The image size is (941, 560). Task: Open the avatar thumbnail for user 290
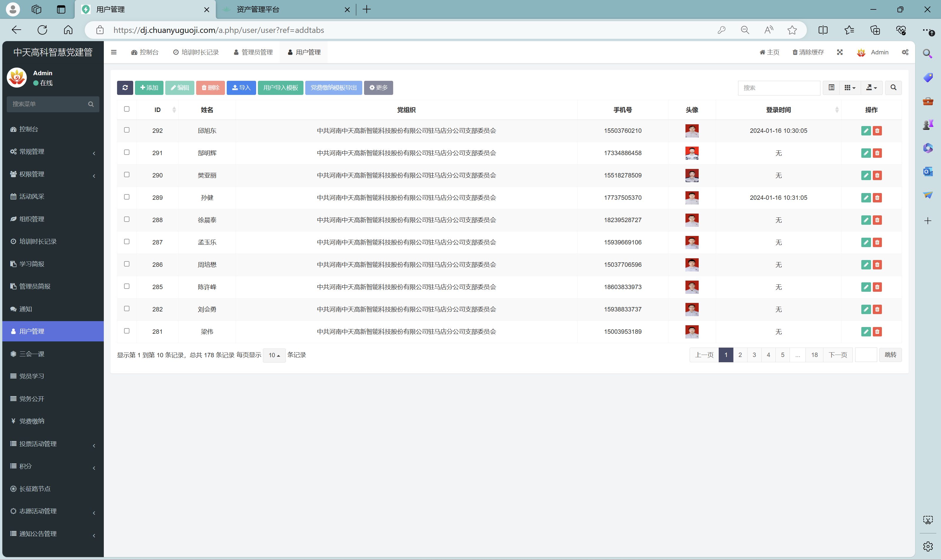(692, 175)
